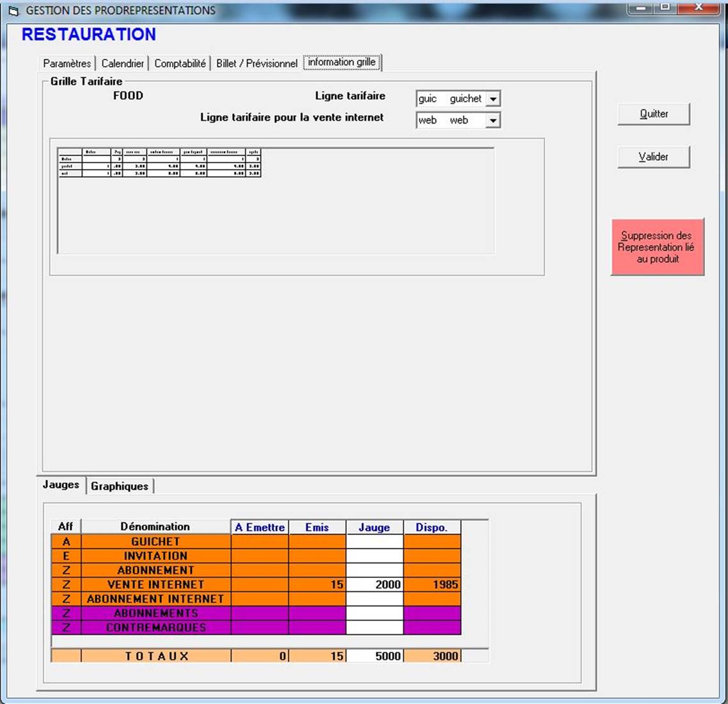This screenshot has width=728, height=704.
Task: Expand the Ligne tarifaire guichet dropdown arrow
Action: tap(493, 99)
